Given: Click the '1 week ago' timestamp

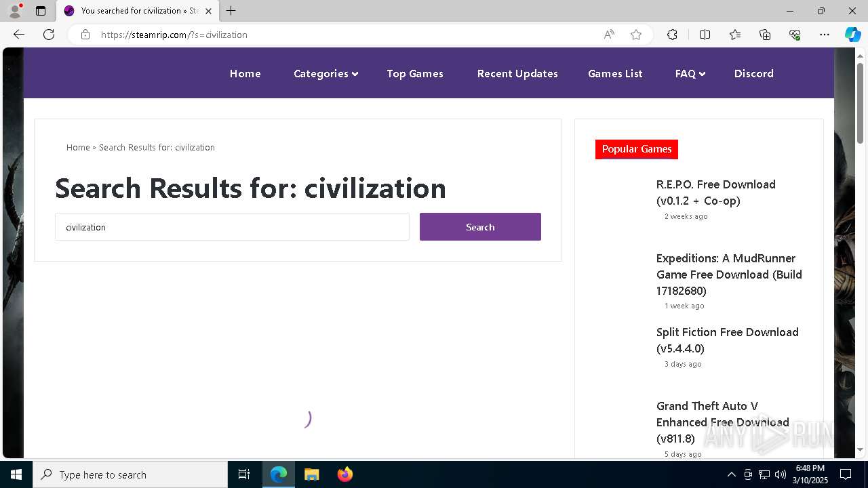Looking at the screenshot, I should pyautogui.click(x=684, y=306).
